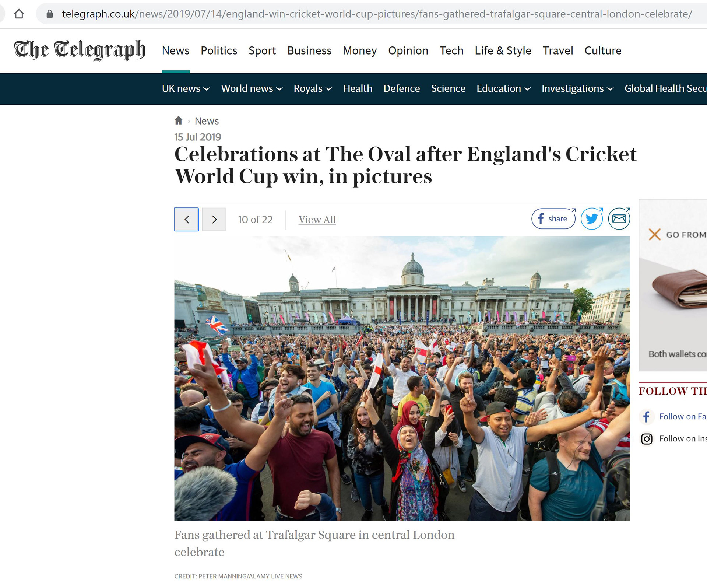Click the breadcrumb home icon
Image resolution: width=707 pixels, height=588 pixels.
coord(179,120)
